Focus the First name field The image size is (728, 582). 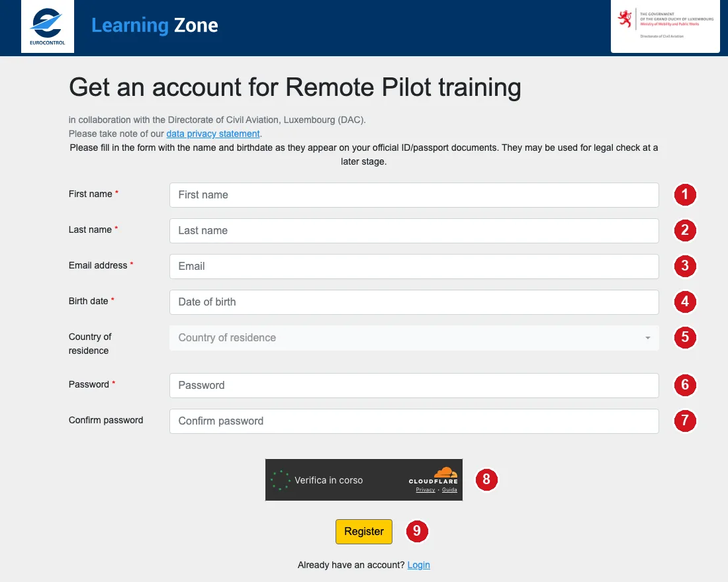[x=414, y=195]
